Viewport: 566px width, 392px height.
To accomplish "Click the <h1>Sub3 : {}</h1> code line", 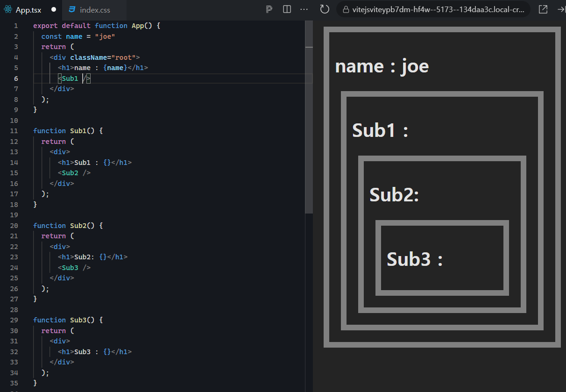I will coord(94,352).
